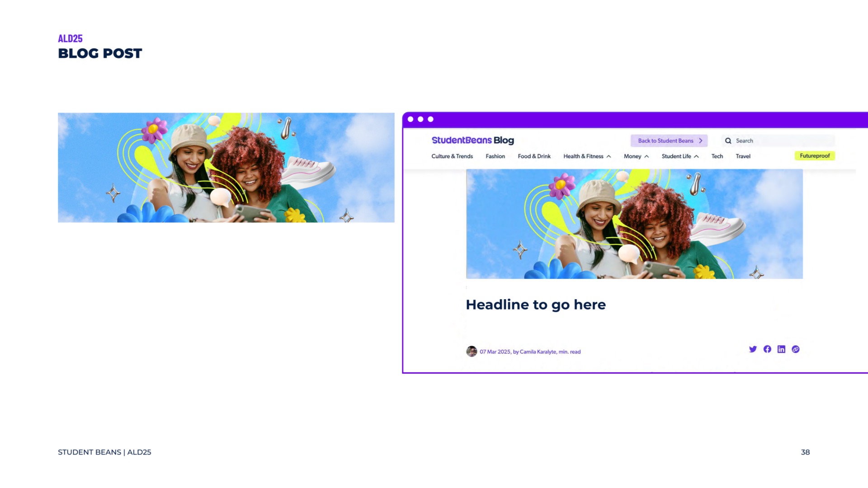Open the Travel category
The width and height of the screenshot is (868, 488).
(x=743, y=156)
